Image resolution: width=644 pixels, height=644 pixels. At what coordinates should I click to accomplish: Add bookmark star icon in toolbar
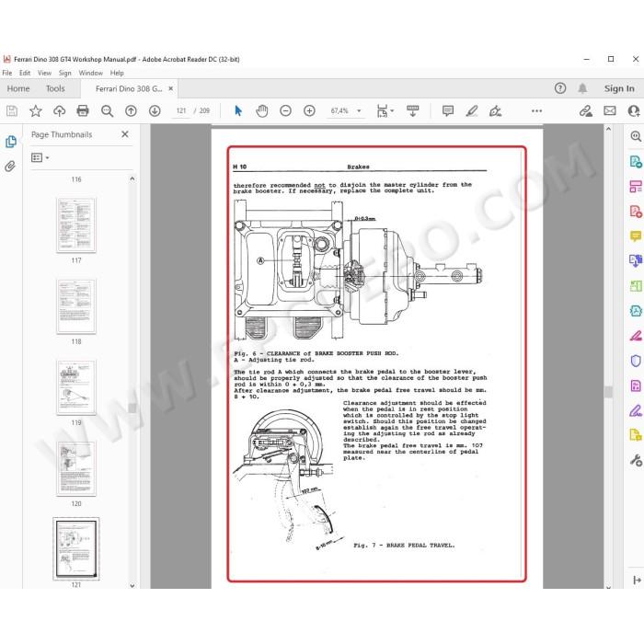36,111
